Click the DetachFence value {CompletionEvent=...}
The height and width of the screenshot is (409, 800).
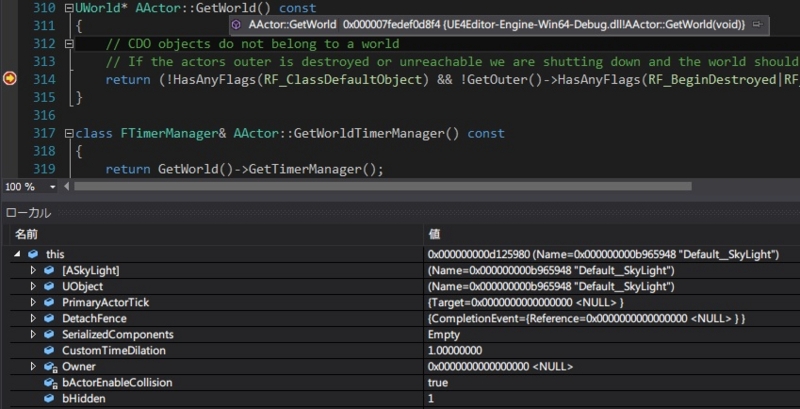[586, 318]
